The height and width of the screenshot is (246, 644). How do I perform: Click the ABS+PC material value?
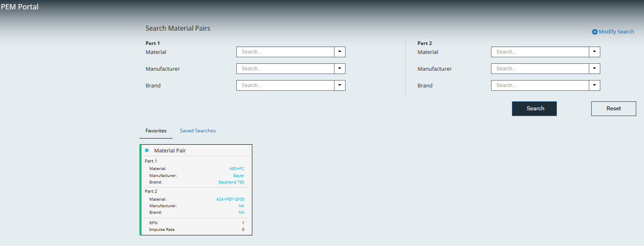237,169
